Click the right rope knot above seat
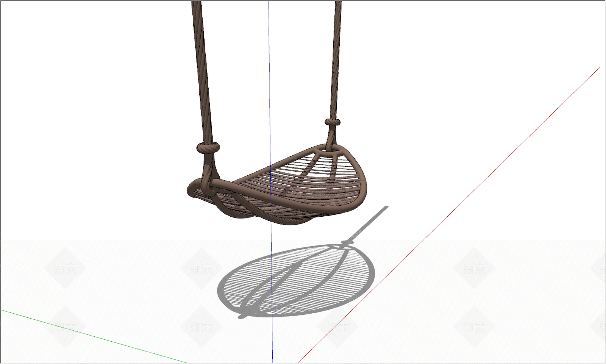 [332, 122]
